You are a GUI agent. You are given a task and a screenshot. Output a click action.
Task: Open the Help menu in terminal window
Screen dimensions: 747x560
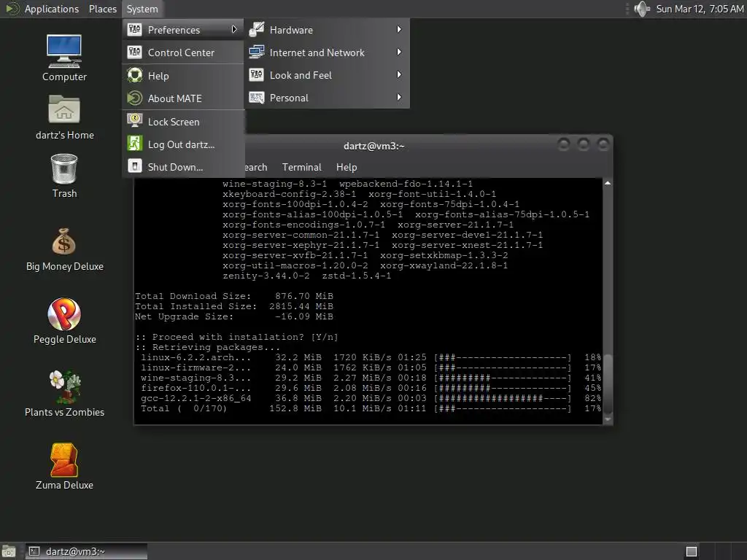[x=347, y=167]
